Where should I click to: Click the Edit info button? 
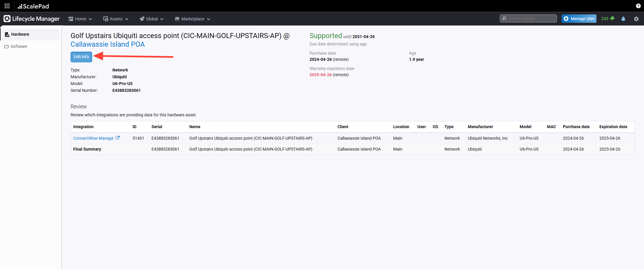point(81,57)
